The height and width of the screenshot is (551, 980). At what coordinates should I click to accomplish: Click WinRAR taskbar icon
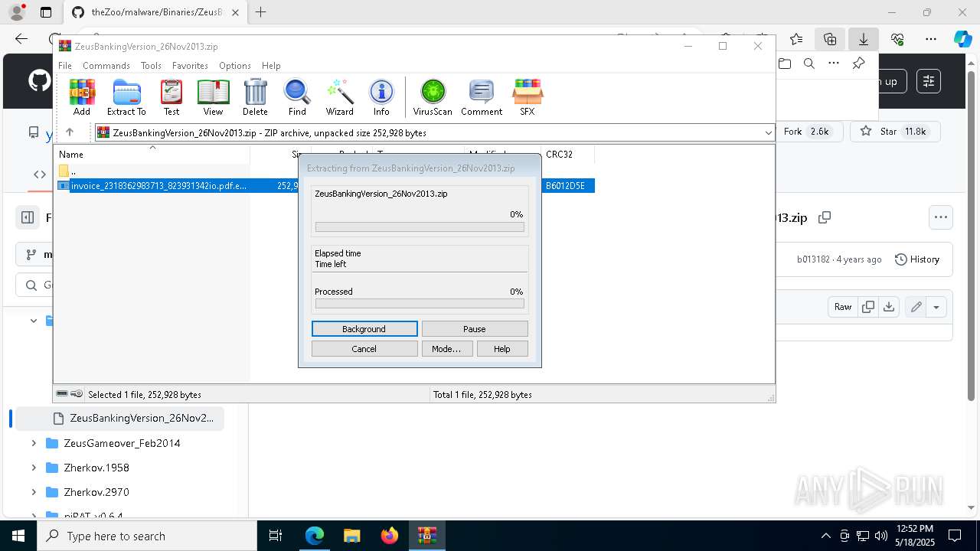[426, 536]
